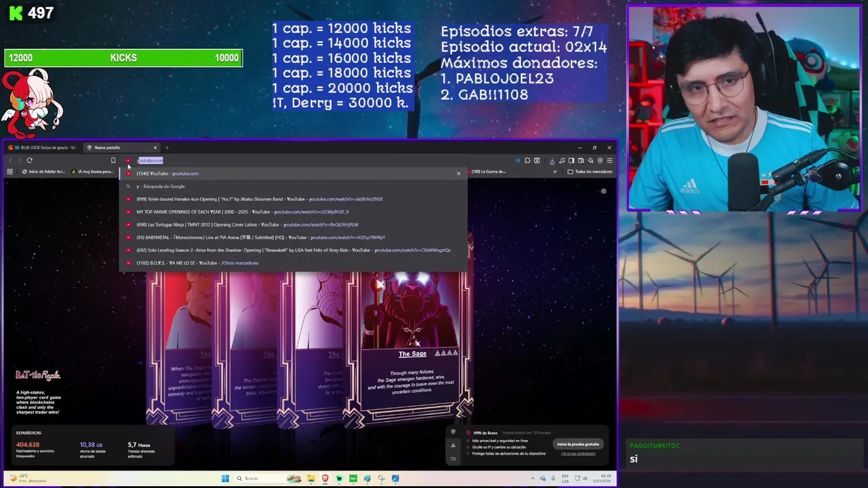Open the extensions puzzle icon
The image size is (868, 488).
pos(527,161)
